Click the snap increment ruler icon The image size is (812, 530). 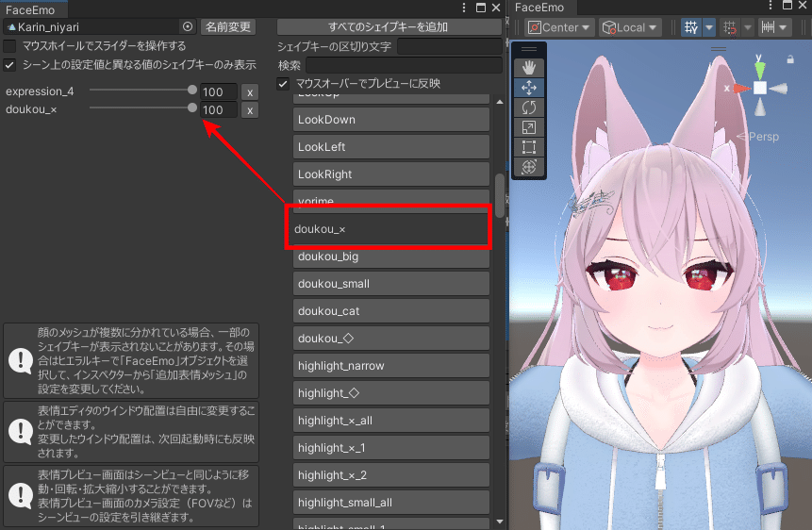pos(768,27)
